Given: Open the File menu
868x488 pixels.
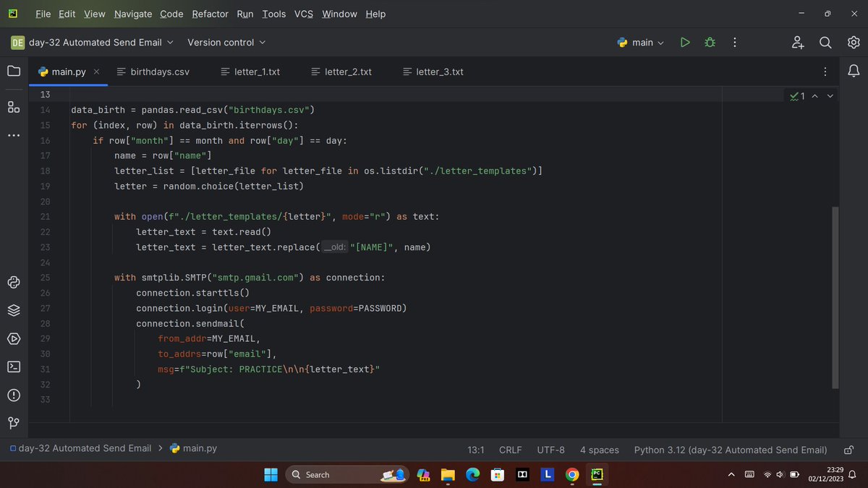Looking at the screenshot, I should (43, 14).
